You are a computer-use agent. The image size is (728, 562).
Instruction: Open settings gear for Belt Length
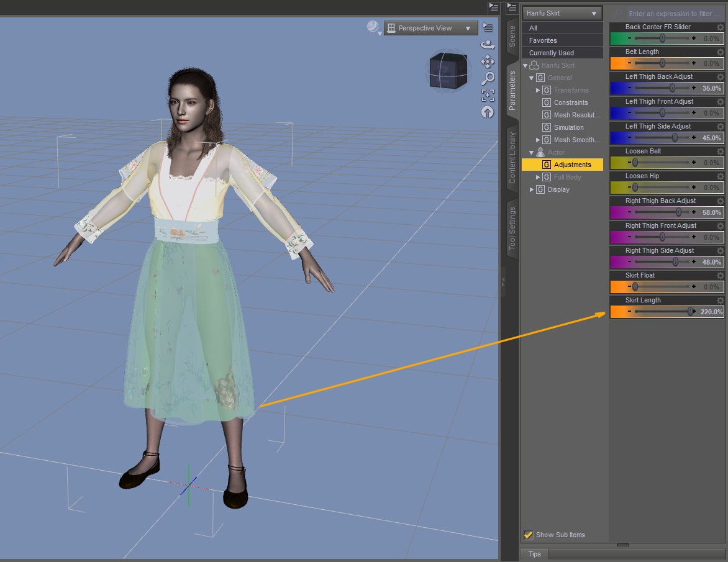(x=720, y=52)
